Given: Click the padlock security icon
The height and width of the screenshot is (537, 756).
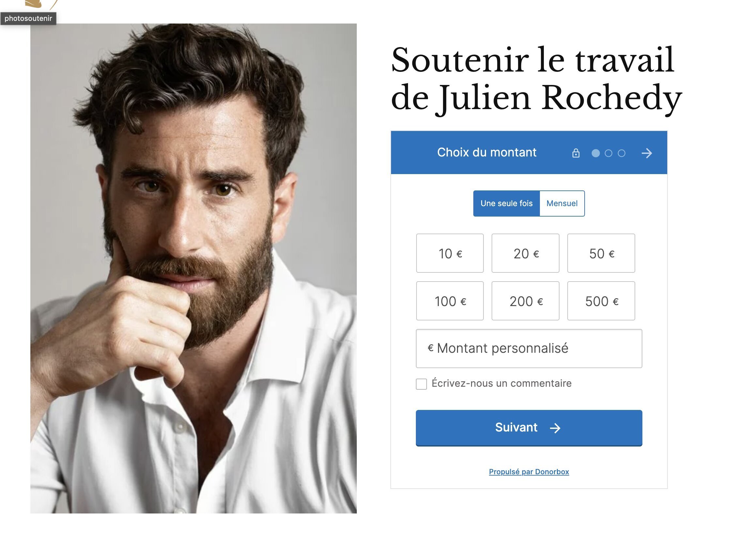Looking at the screenshot, I should point(575,153).
